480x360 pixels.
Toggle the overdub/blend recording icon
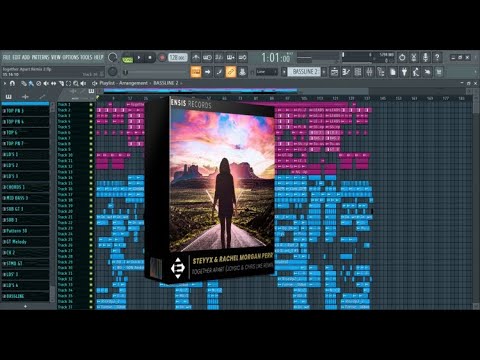tap(231, 58)
